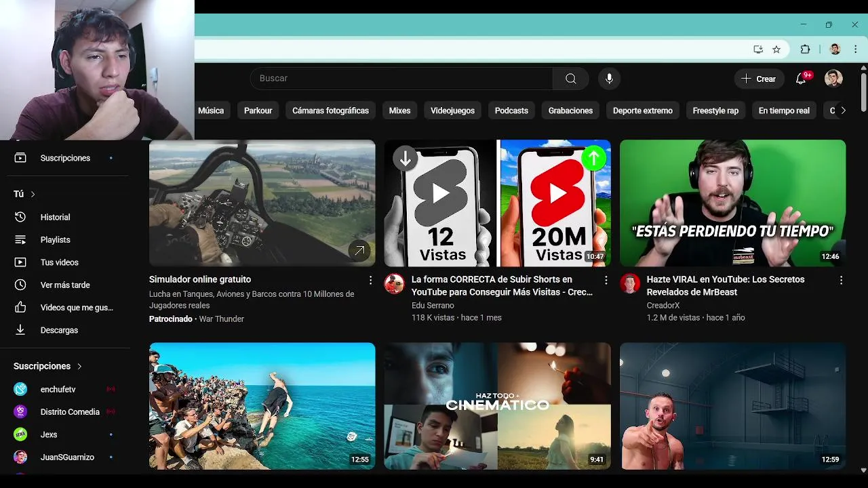868x488 pixels.
Task: Select En tiempo real chip
Action: tap(784, 110)
